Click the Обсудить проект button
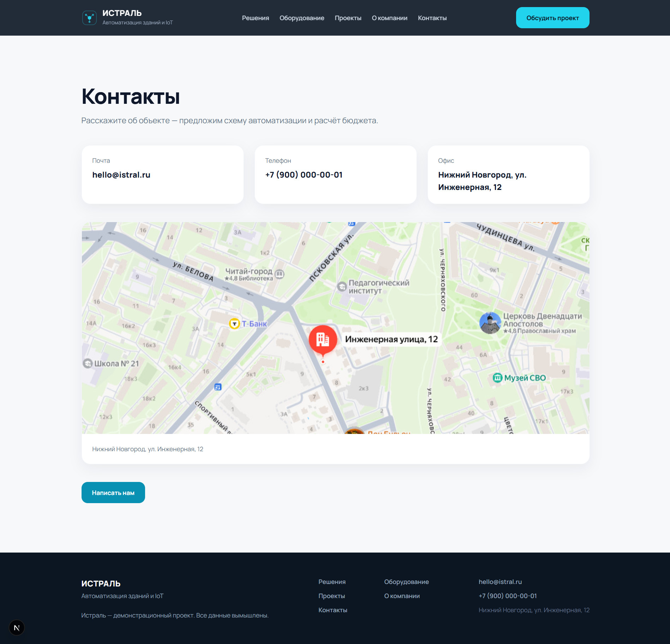Screen dimensions: 670x644 click(552, 18)
